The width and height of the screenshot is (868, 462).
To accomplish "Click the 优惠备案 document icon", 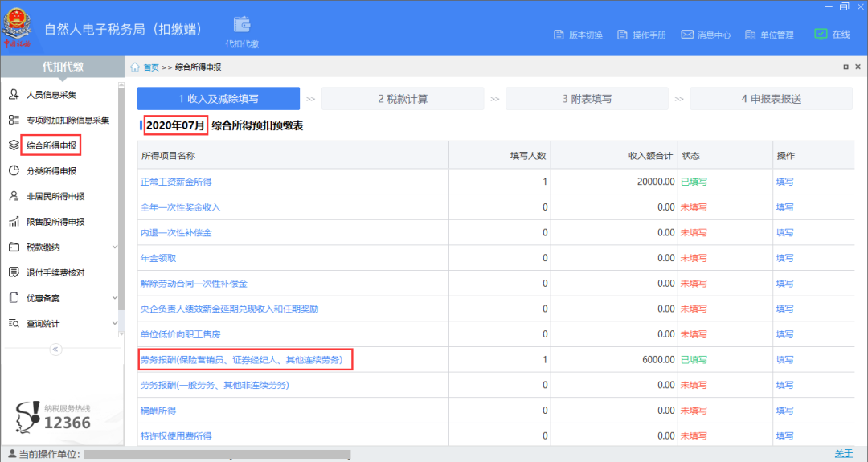I will [x=14, y=297].
